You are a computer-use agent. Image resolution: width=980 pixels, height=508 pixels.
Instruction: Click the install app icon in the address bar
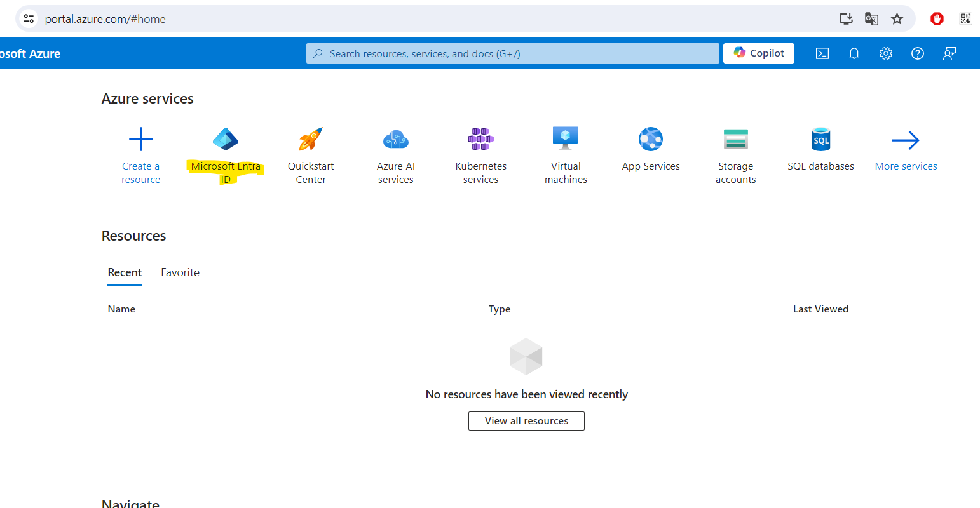[x=846, y=18]
